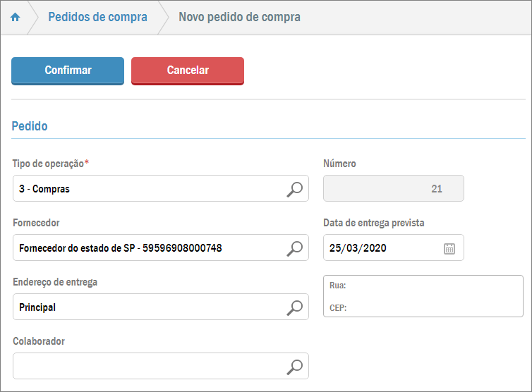Open the Endereço de entrega search icon
Viewport: 532px width, 392px height.
(x=295, y=307)
